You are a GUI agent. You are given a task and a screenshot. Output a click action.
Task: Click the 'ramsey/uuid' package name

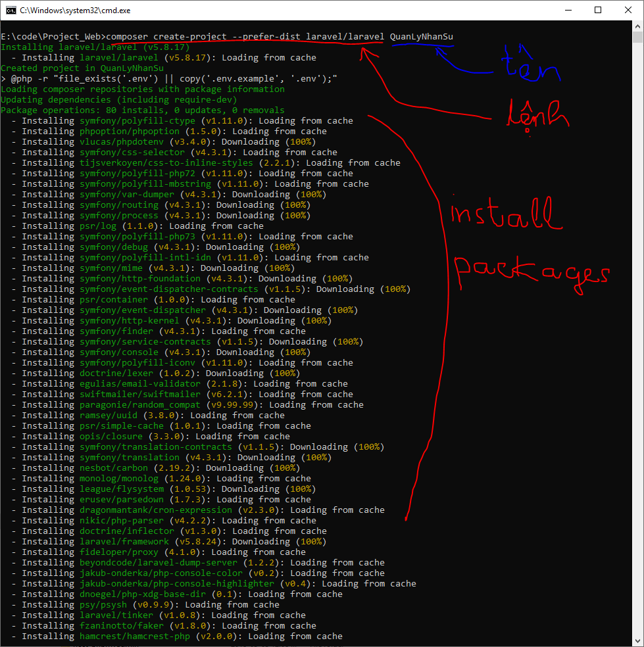coord(109,416)
